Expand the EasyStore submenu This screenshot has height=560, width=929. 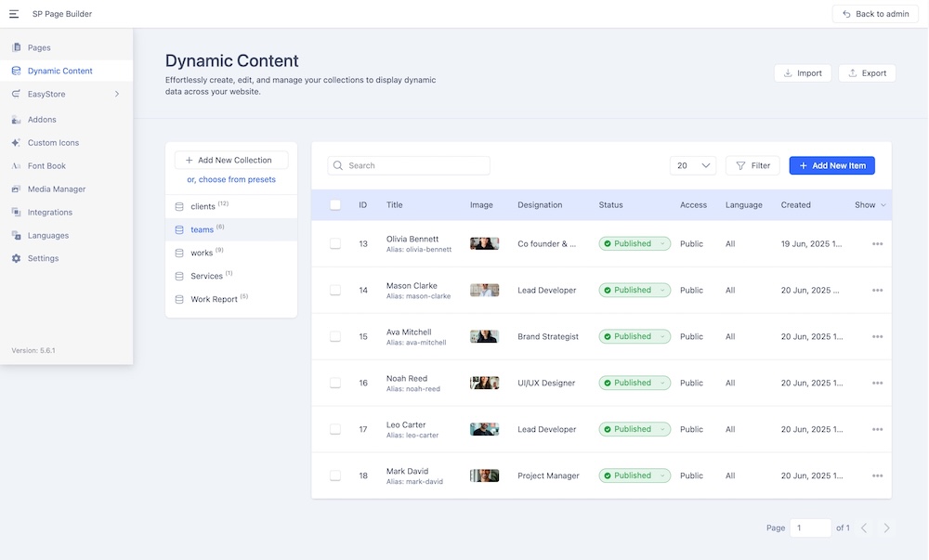pos(117,94)
